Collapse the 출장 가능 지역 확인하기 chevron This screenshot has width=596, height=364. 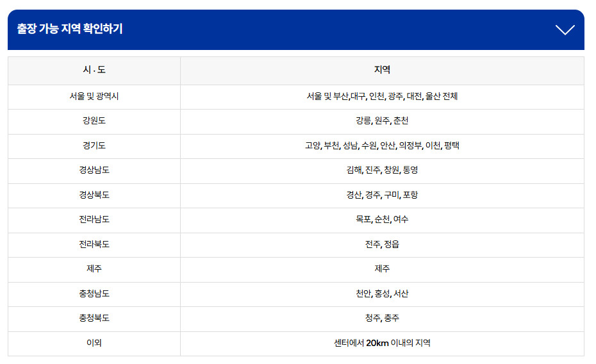pyautogui.click(x=565, y=29)
